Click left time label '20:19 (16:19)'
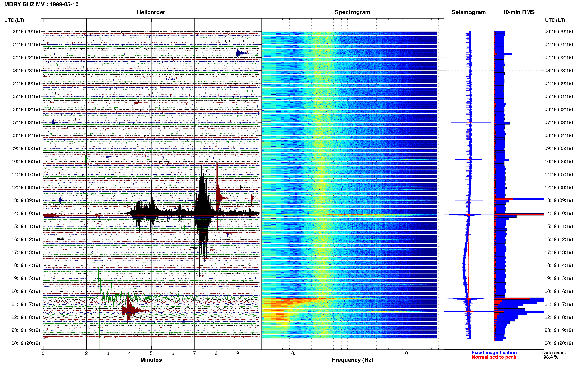The image size is (588, 368). pyautogui.click(x=26, y=291)
